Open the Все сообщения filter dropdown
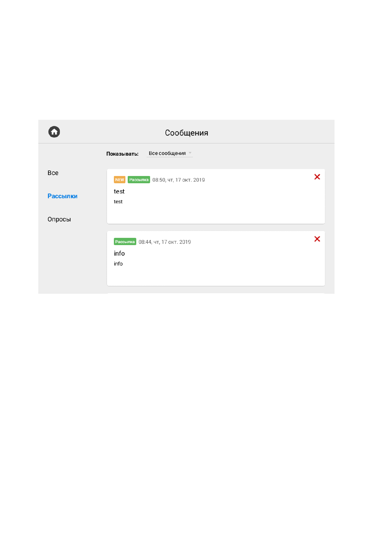Screen dimensions: 392x554 tap(167, 153)
